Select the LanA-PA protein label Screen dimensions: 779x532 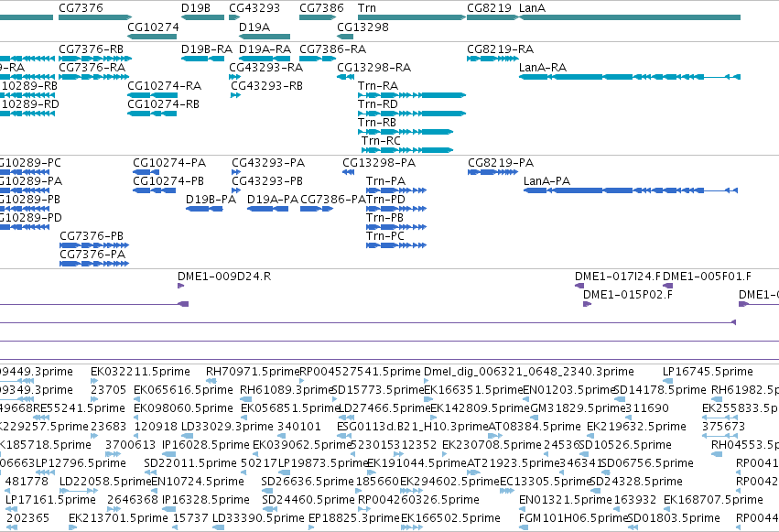(x=546, y=181)
